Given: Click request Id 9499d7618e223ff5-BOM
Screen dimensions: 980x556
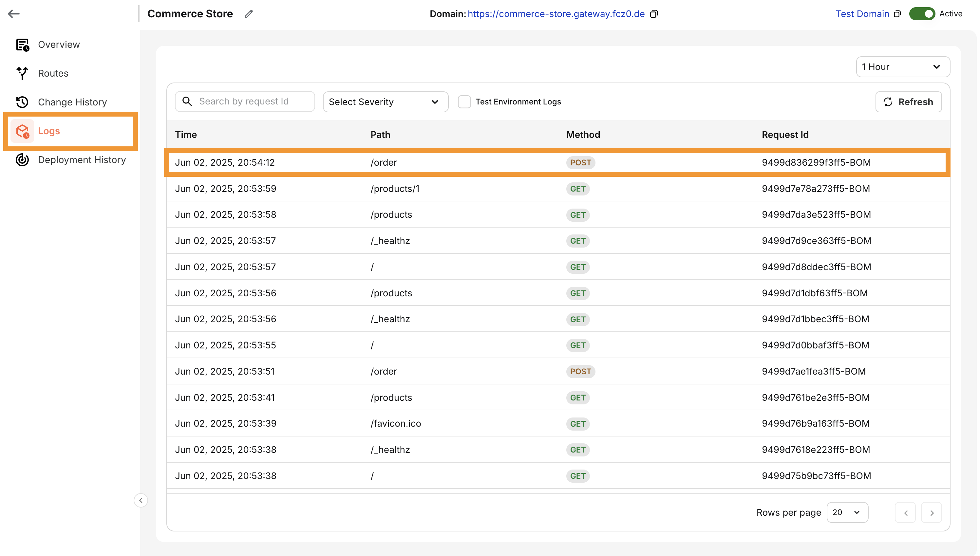Looking at the screenshot, I should 816,450.
